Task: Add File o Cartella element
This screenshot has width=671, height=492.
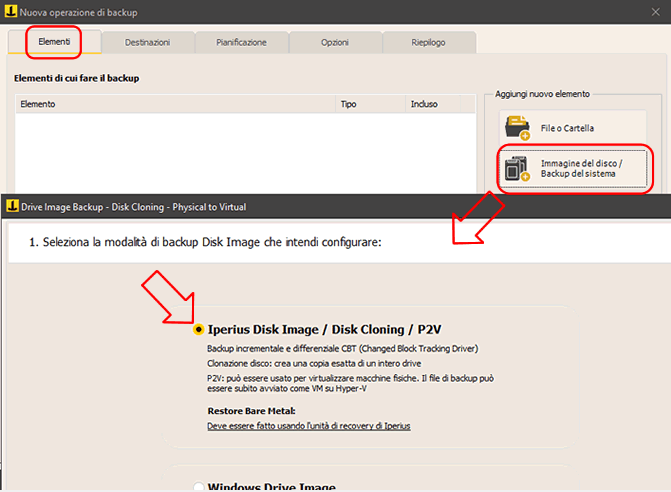Action: pos(573,128)
